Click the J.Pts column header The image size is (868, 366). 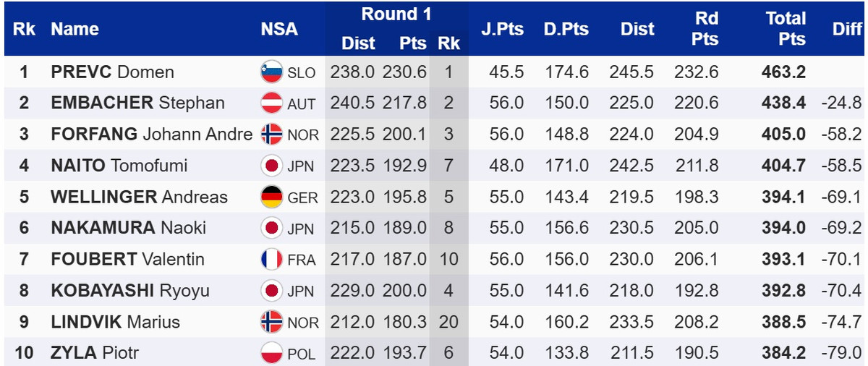[501, 29]
